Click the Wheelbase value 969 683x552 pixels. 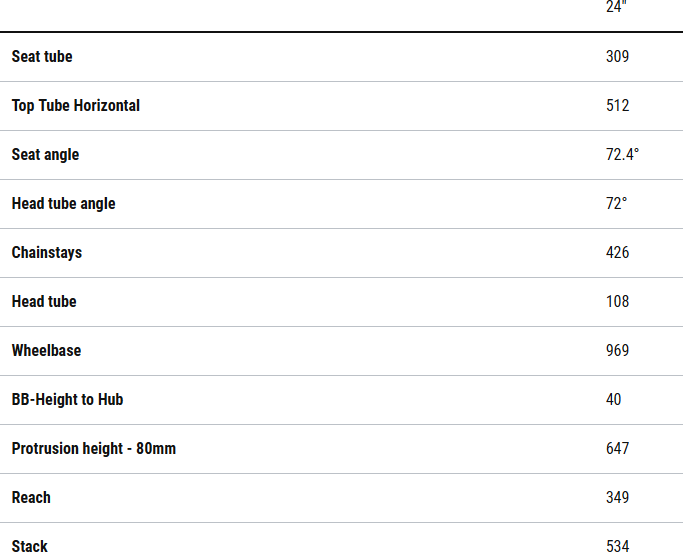tap(618, 351)
